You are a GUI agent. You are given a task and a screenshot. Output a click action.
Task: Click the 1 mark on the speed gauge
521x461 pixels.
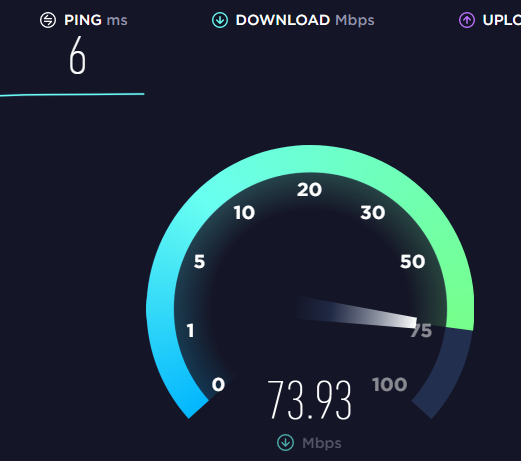click(190, 331)
